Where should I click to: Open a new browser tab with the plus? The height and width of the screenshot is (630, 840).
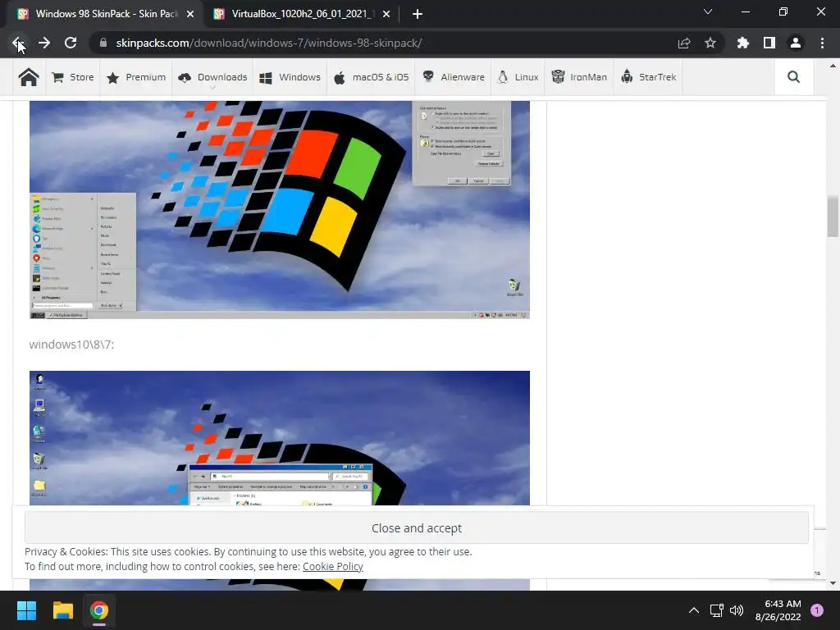418,14
